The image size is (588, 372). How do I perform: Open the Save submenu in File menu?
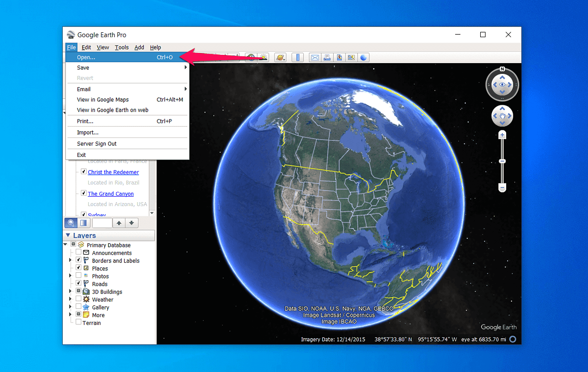tap(127, 68)
